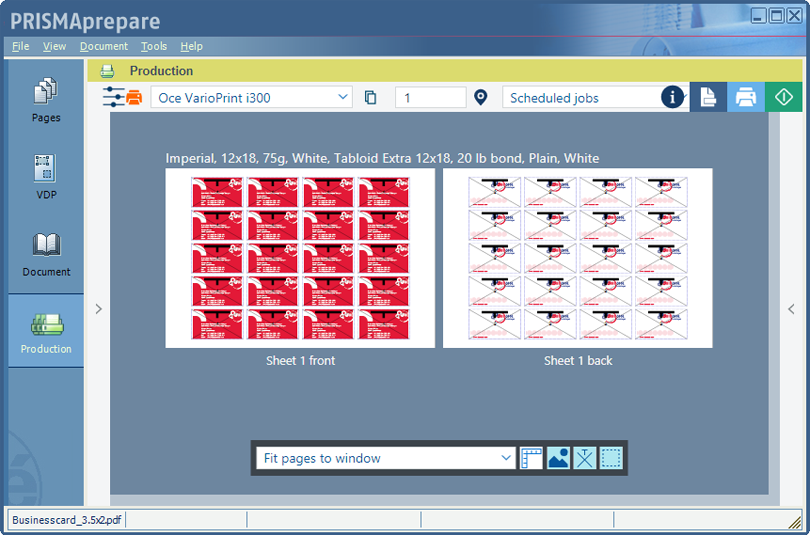
Task: Click the Sheet 1 front label
Action: coord(300,360)
